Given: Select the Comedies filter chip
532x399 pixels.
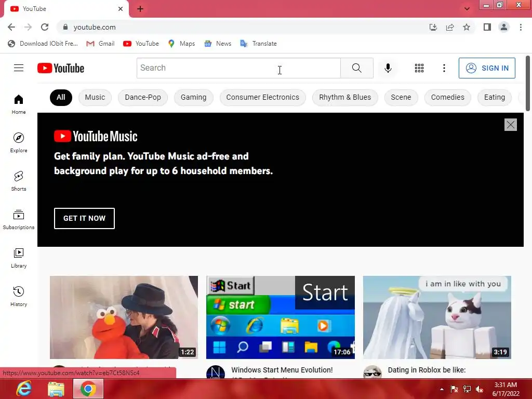Looking at the screenshot, I should point(447,97).
